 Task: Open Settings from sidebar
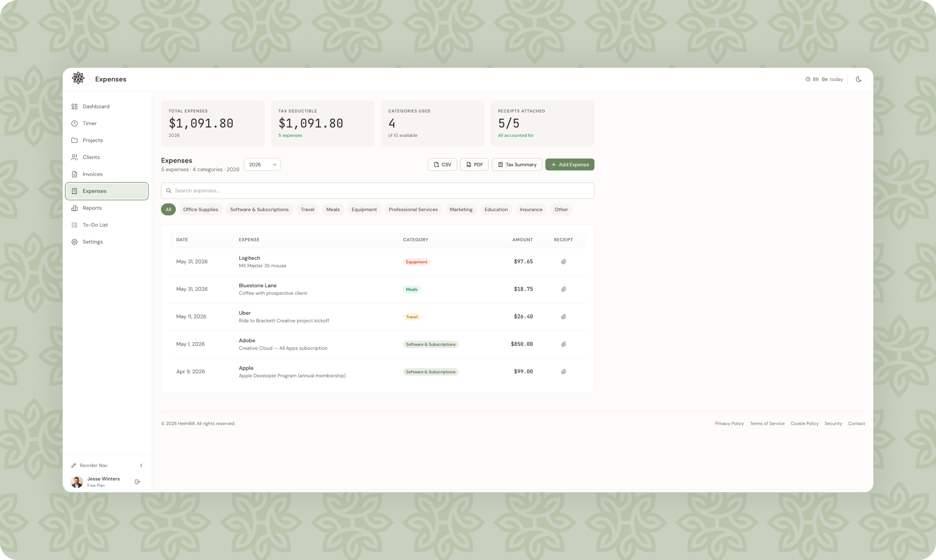pyautogui.click(x=107, y=242)
